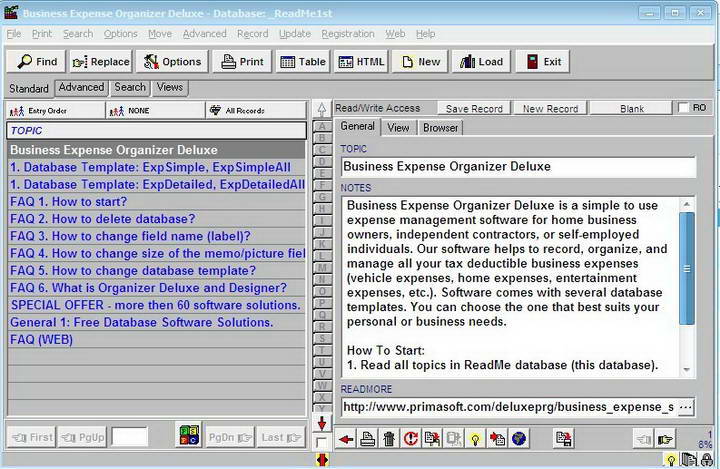Click the Exit toolbar button
Image resolution: width=720 pixels, height=469 pixels.
pos(543,62)
